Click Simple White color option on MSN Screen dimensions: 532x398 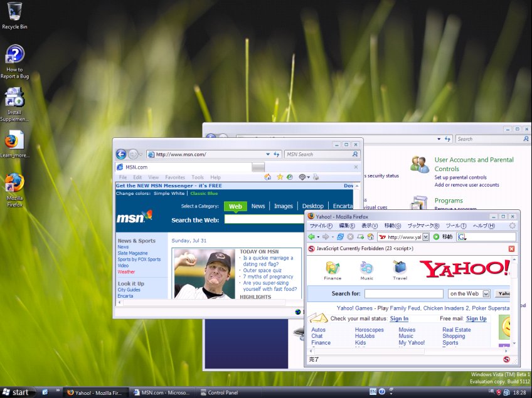point(169,193)
